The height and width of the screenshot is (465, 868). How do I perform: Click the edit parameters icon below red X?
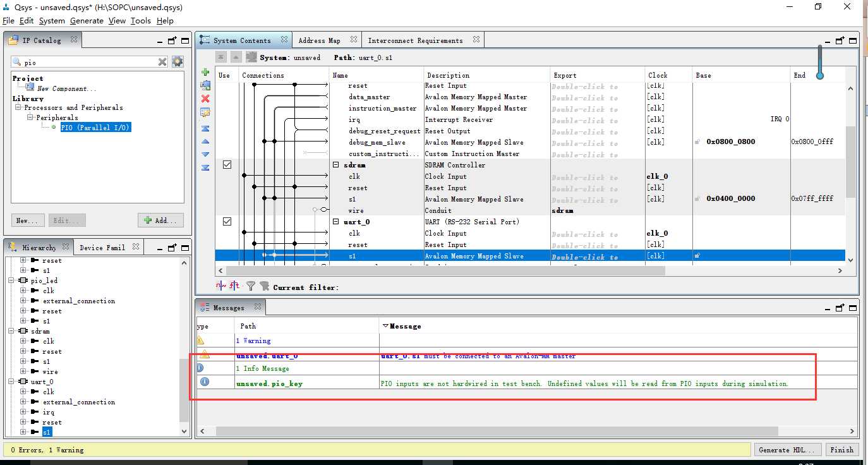tap(205, 112)
